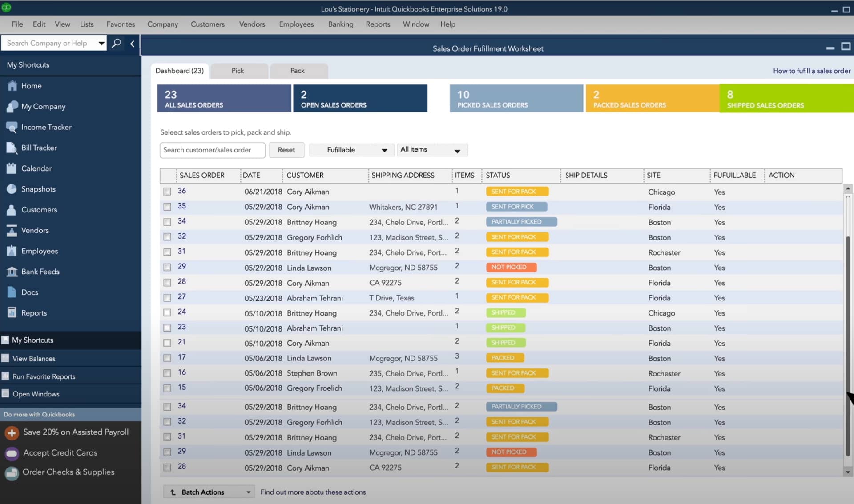The height and width of the screenshot is (504, 854).
Task: Open Run Favorite Reports icon
Action: pyautogui.click(x=5, y=376)
